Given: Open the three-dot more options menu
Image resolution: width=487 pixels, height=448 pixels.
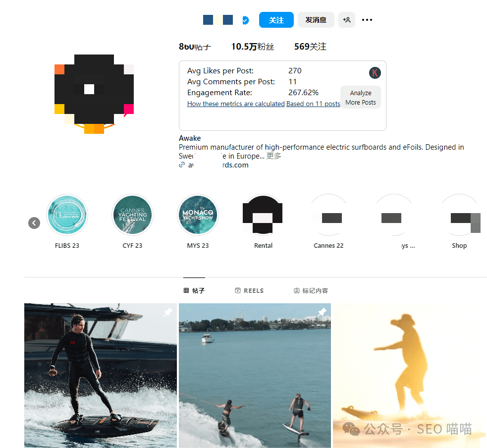Looking at the screenshot, I should point(367,20).
